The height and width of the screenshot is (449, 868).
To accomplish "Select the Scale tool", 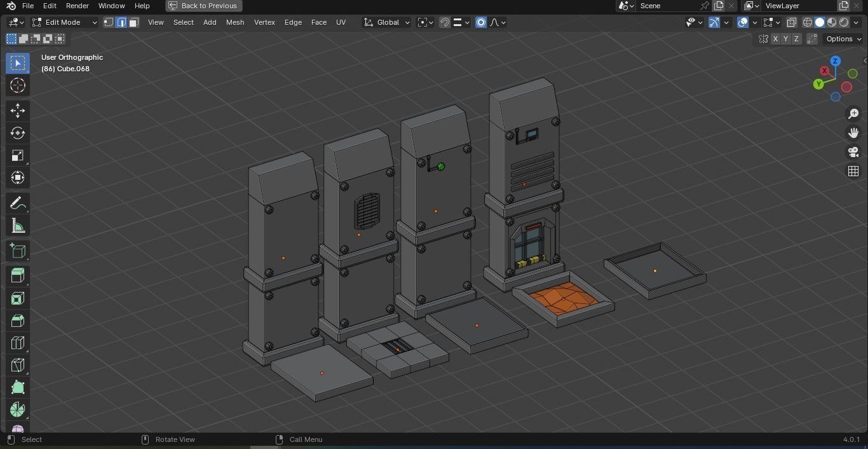I will (x=17, y=155).
